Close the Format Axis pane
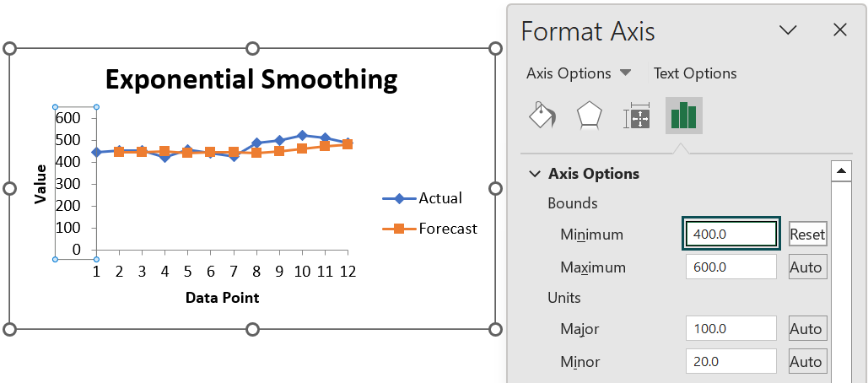This screenshot has height=383, width=868. [x=840, y=30]
